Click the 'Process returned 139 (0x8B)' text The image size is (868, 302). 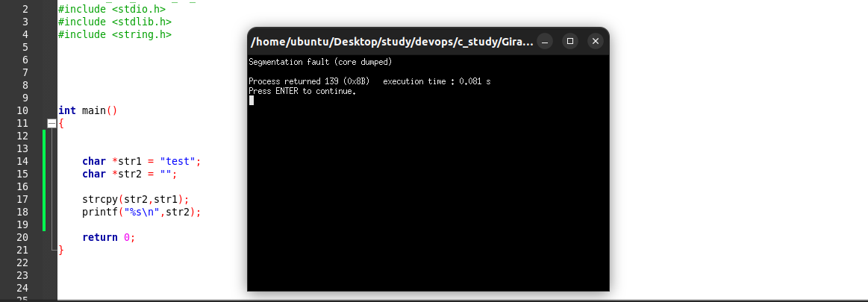tap(309, 81)
